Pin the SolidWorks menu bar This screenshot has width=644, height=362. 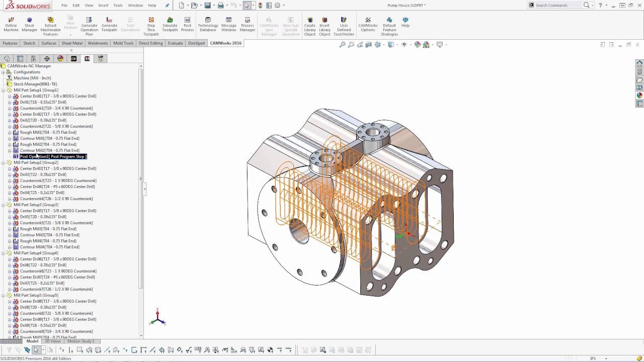pos(168,5)
